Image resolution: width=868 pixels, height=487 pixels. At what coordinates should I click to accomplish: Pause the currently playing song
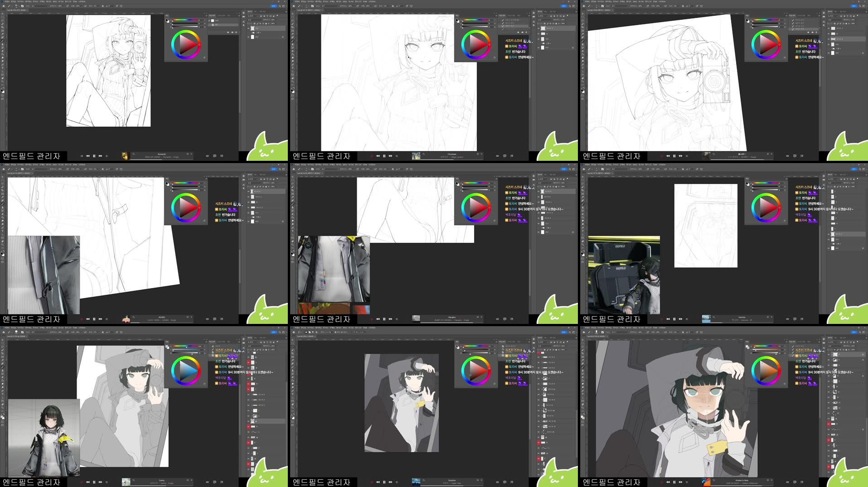tap(94, 155)
